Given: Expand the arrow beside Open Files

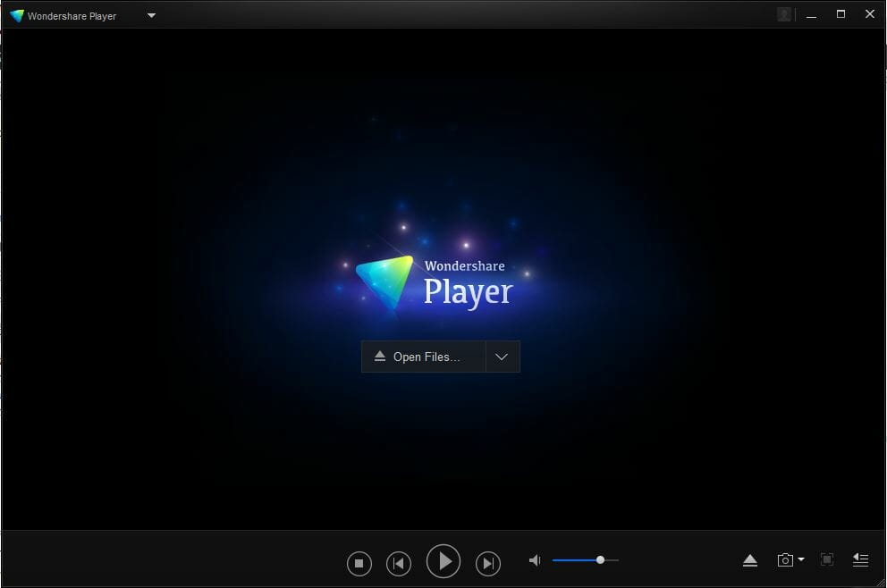Looking at the screenshot, I should pyautogui.click(x=502, y=357).
